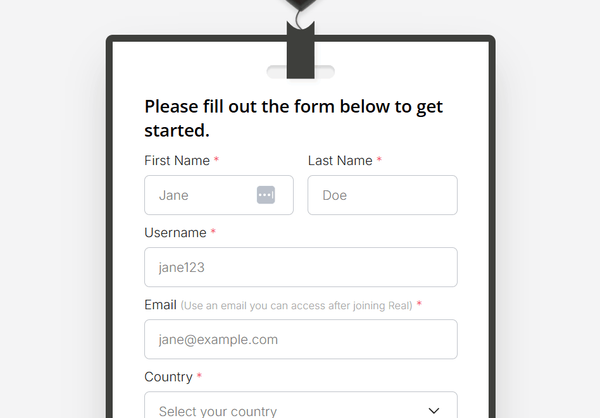Click the Username label
600x418 pixels.
[x=175, y=233]
